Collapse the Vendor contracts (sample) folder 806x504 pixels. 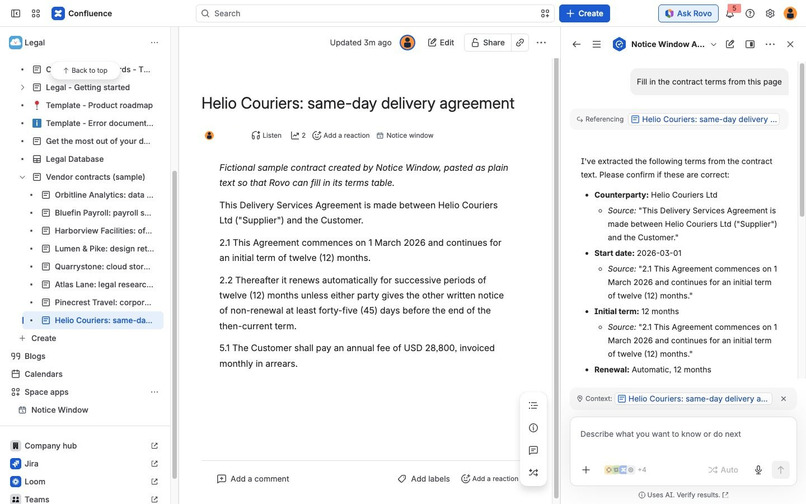click(x=22, y=177)
